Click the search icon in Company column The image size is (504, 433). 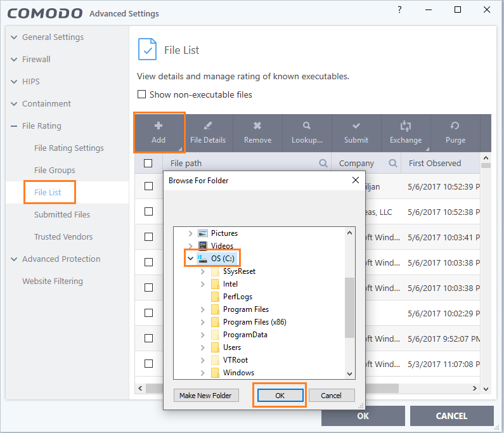pos(393,164)
